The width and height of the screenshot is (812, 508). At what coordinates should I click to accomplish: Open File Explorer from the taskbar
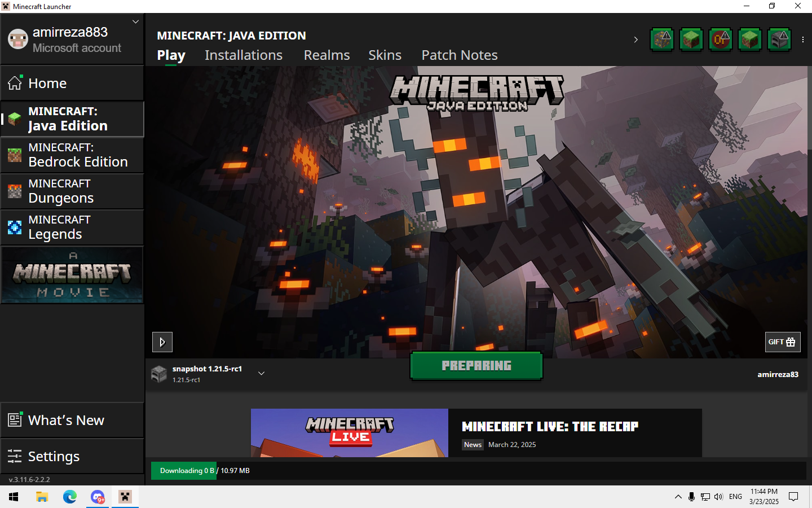[42, 497]
